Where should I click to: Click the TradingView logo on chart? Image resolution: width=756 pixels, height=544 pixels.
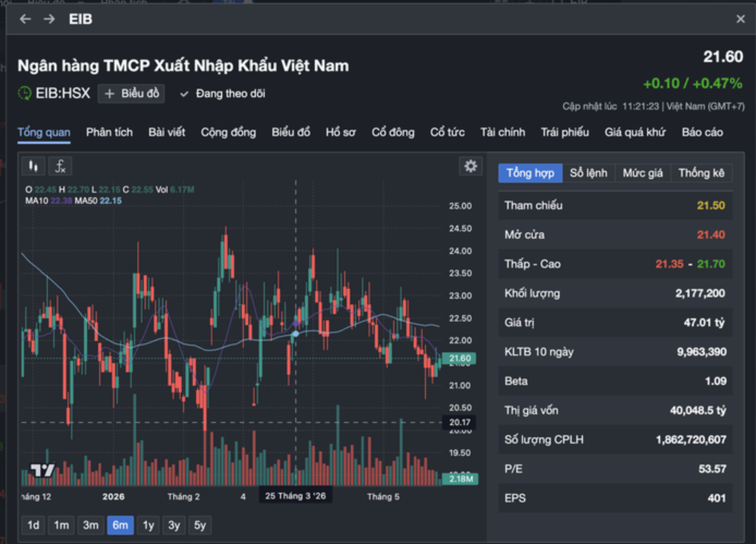pyautogui.click(x=42, y=470)
